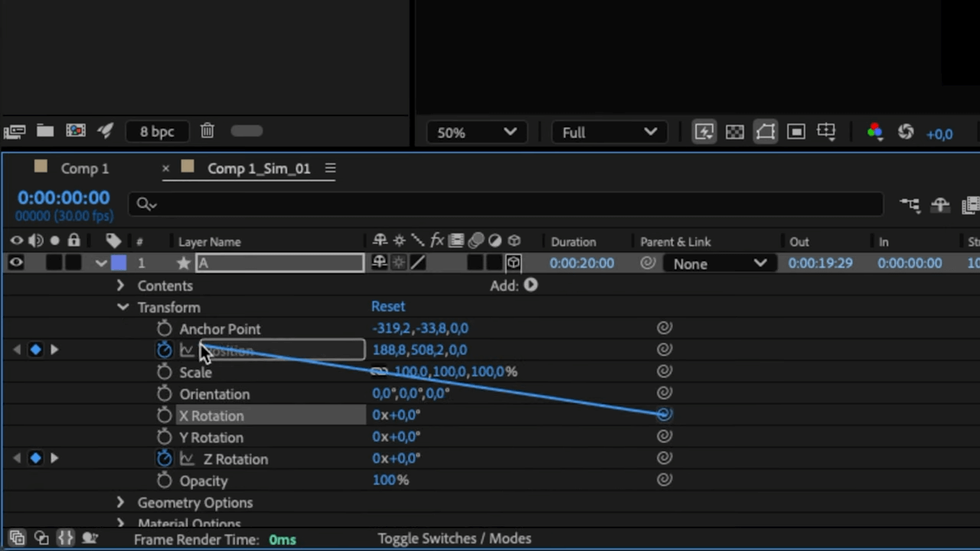Toggle the quality switch on layer 1
This screenshot has width=980, height=551.
pyautogui.click(x=418, y=263)
